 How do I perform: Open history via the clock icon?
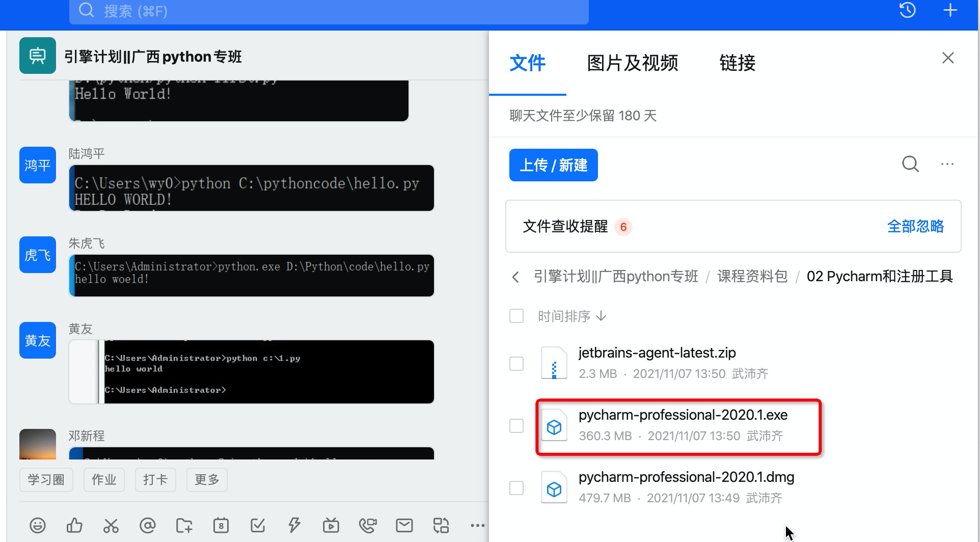coord(908,10)
